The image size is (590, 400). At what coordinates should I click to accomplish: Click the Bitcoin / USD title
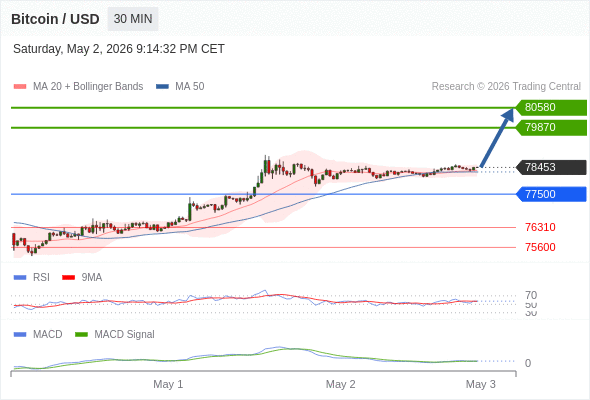coord(55,19)
